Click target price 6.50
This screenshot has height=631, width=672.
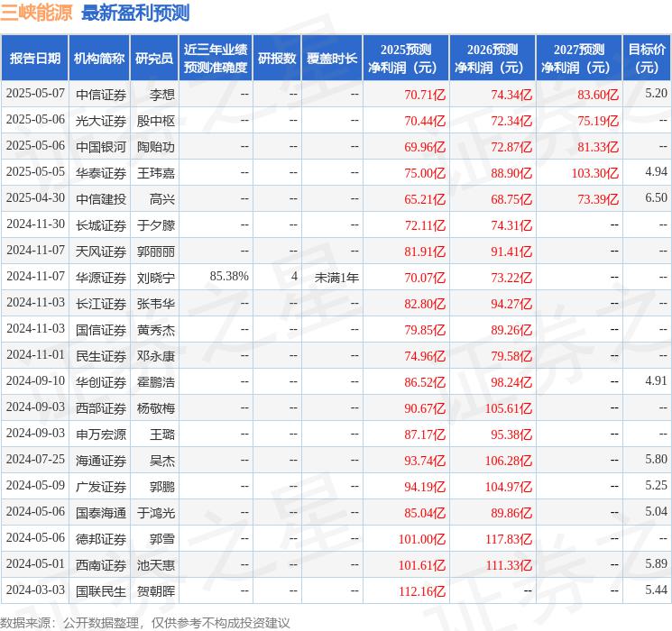click(656, 198)
